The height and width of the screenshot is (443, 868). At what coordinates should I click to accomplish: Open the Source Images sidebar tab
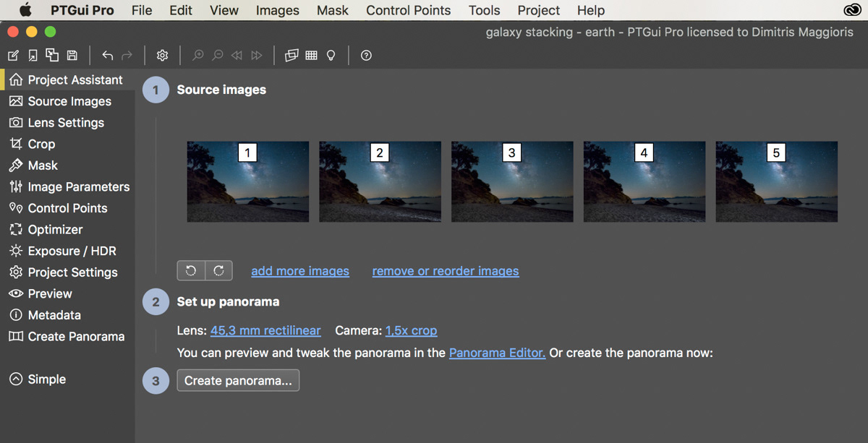[67, 101]
